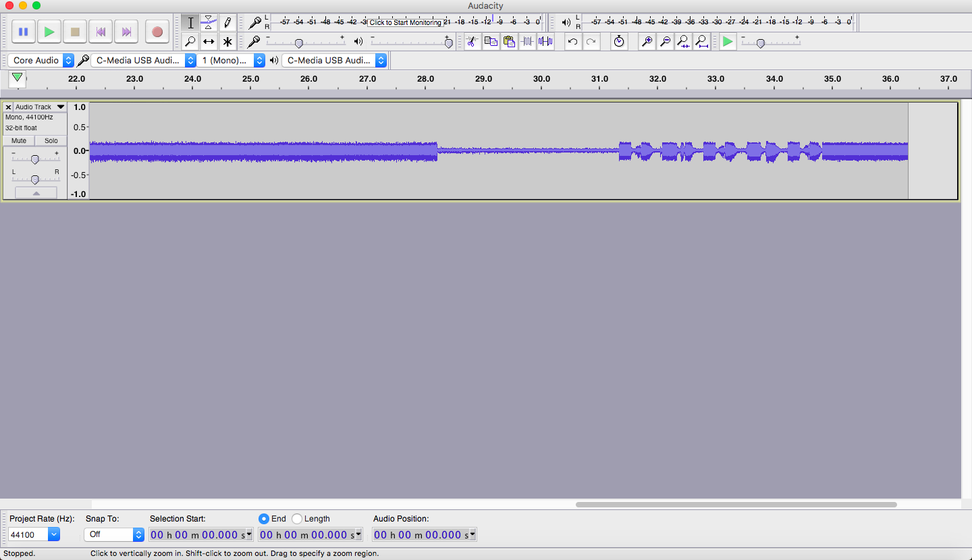Select the Zoom magnifier tool
972x560 pixels.
tap(190, 42)
